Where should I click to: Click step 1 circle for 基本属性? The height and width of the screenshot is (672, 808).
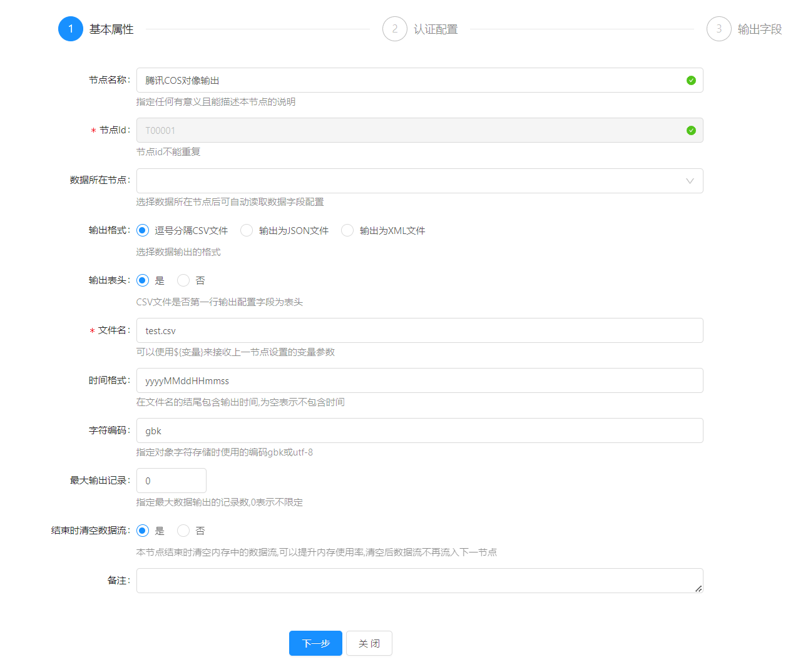tap(71, 29)
